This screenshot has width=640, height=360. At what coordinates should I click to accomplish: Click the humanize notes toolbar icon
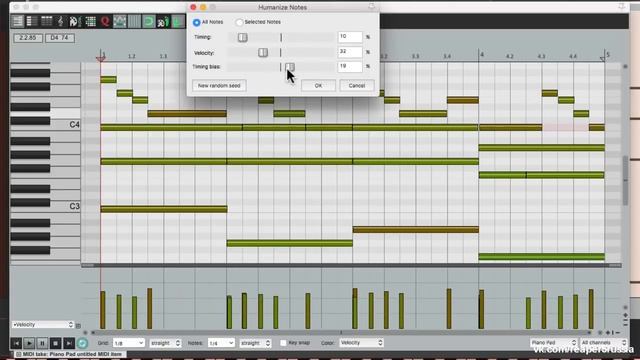pyautogui.click(x=120, y=21)
